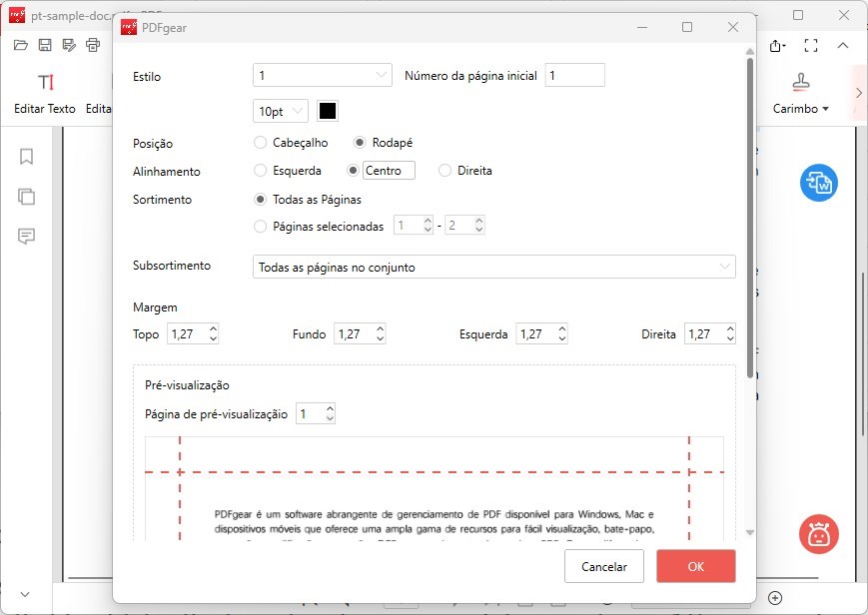Open the Subsortimento dropdown list
868x615 pixels.
[x=493, y=268]
